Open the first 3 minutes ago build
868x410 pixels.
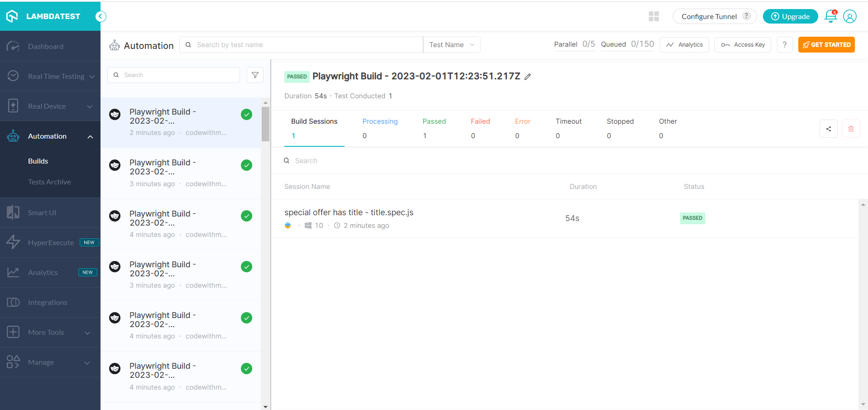click(x=181, y=173)
